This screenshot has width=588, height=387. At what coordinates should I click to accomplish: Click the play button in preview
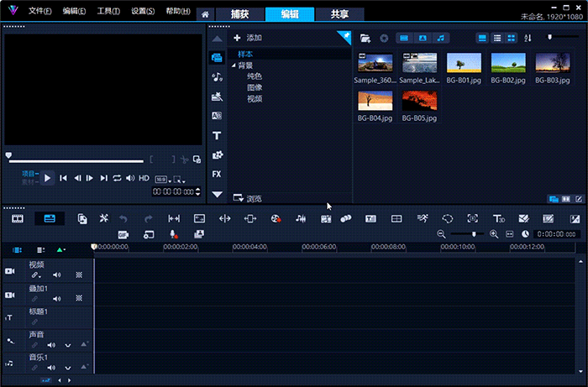click(x=48, y=178)
